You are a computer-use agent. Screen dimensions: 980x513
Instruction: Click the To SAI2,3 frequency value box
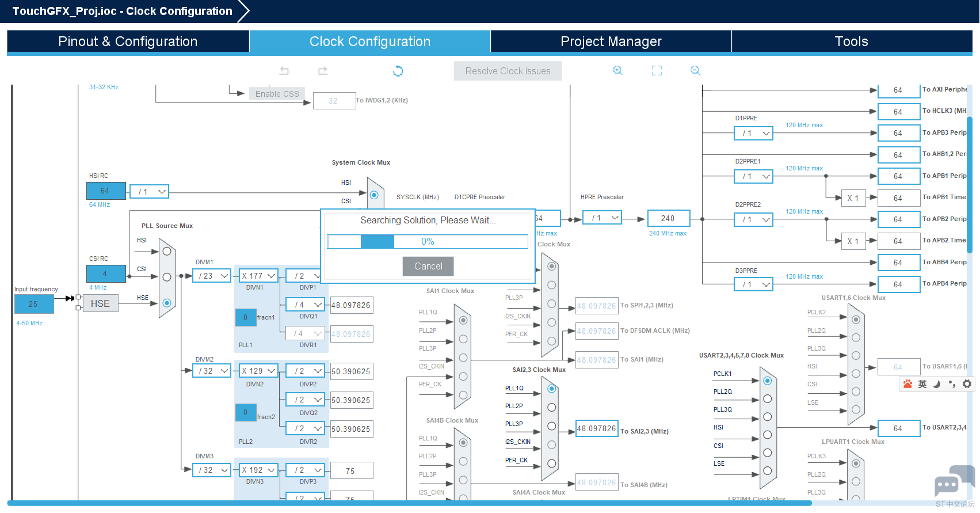tap(597, 428)
